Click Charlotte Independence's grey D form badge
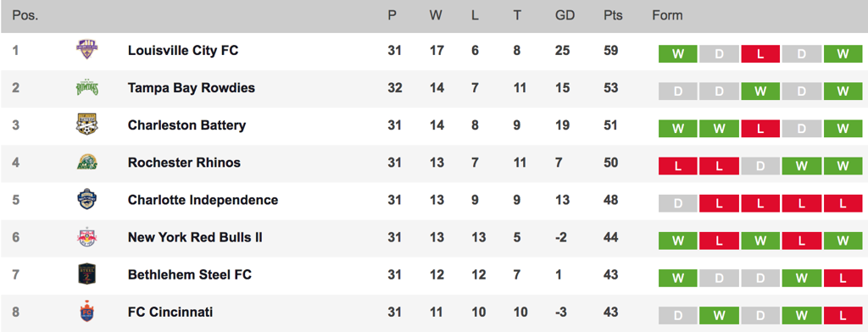This screenshot has height=332, width=868. 677,203
